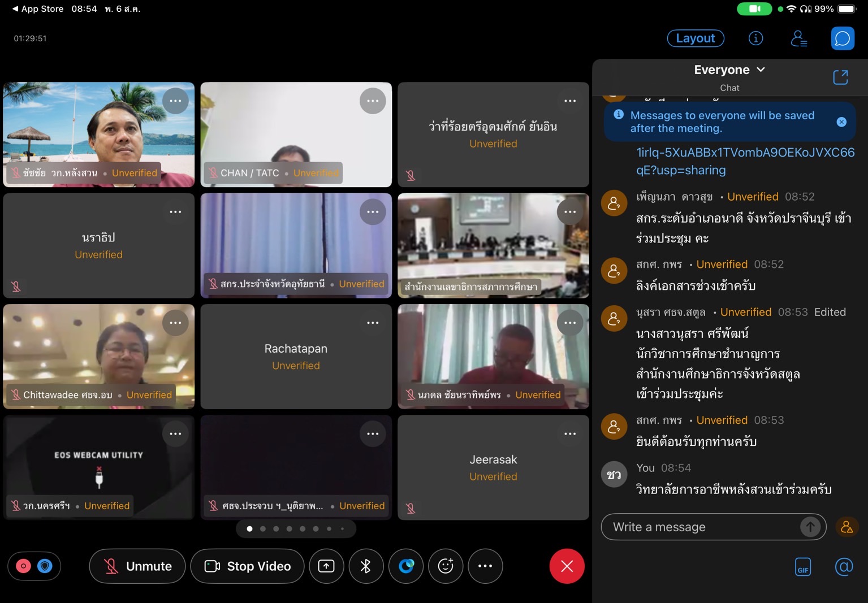Open recording indicator red icon
868x603 pixels.
[23, 566]
